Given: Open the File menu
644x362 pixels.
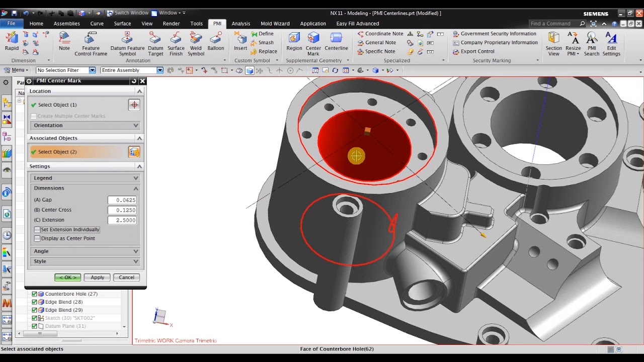Looking at the screenshot, I should (x=11, y=24).
